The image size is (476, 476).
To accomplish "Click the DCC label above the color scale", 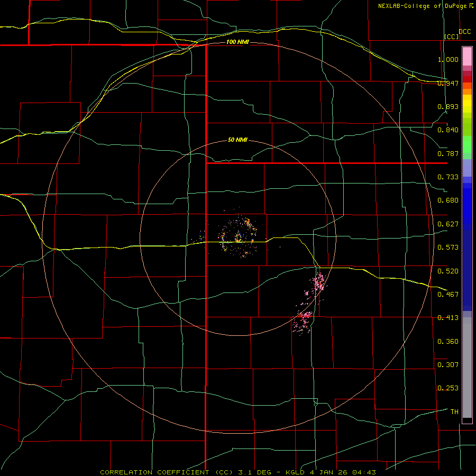I will point(465,32).
